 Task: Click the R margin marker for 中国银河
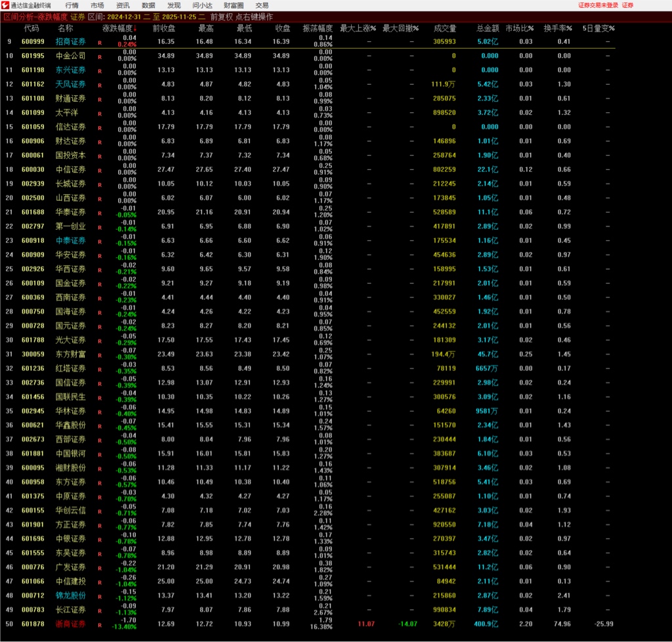(x=100, y=455)
